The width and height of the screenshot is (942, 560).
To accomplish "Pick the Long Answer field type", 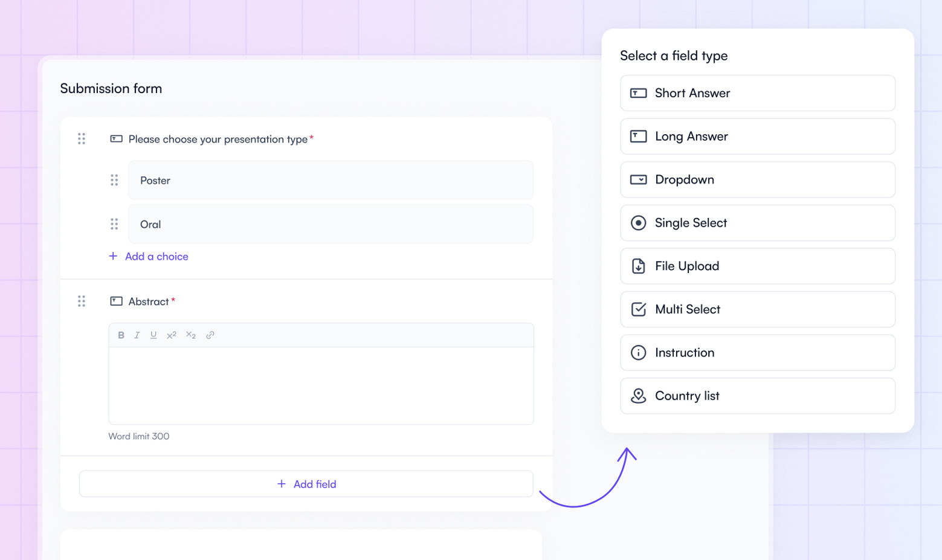I will pos(758,136).
